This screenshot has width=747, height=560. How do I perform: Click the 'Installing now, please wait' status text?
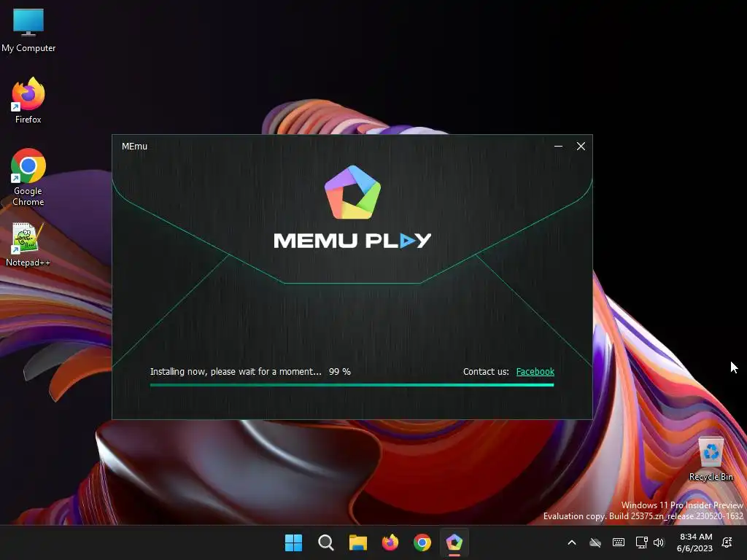236,371
